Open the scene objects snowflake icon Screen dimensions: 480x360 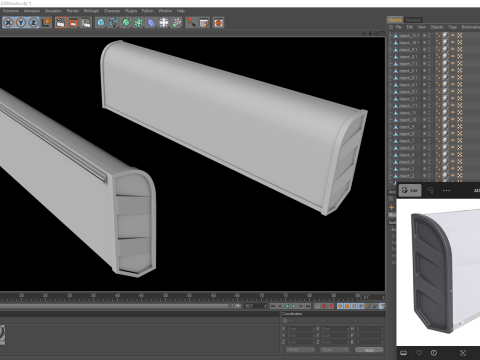tap(164, 23)
